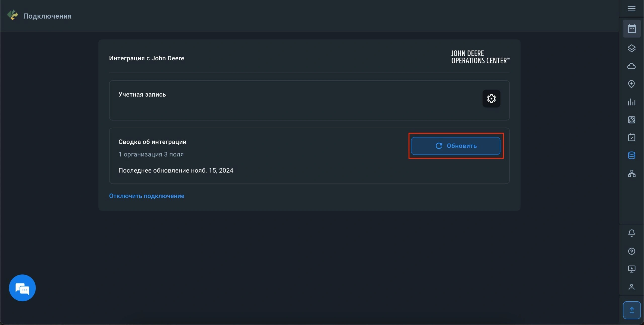644x325 pixels.
Task: Select the map pin location icon
Action: point(631,84)
